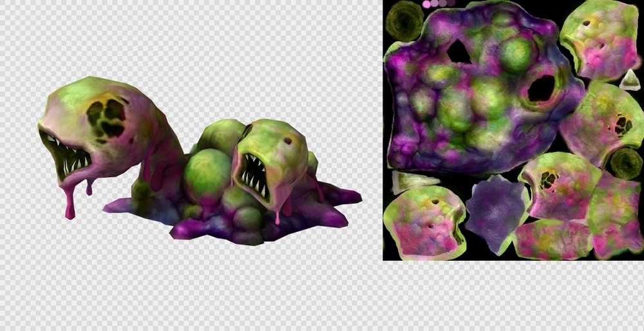Click the olive circular patch on texture right edge
Screen dimensions: 644x331
(623, 164)
